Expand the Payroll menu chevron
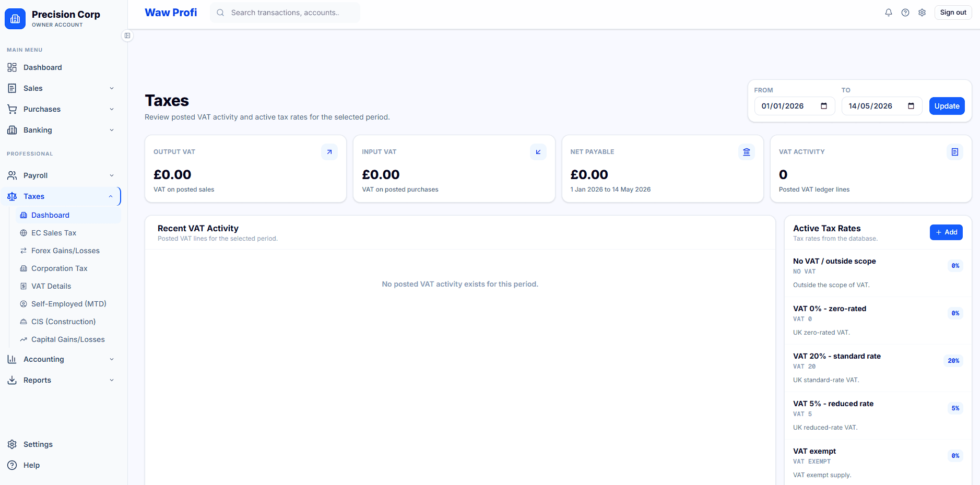 tap(112, 175)
